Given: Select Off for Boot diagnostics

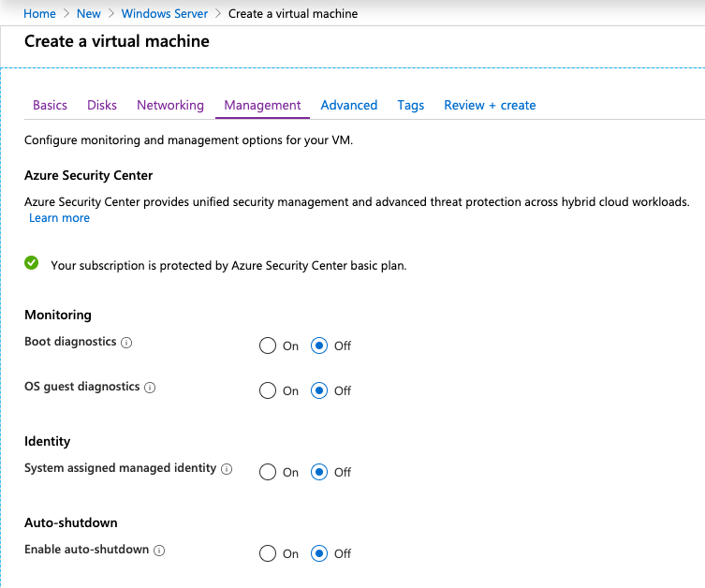Looking at the screenshot, I should (x=319, y=345).
